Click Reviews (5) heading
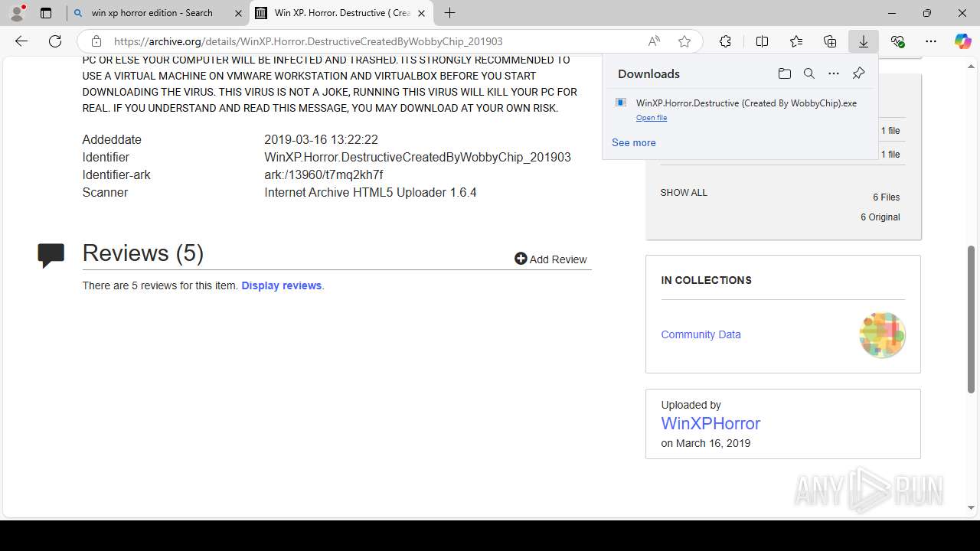The width and height of the screenshot is (980, 551). click(x=143, y=253)
